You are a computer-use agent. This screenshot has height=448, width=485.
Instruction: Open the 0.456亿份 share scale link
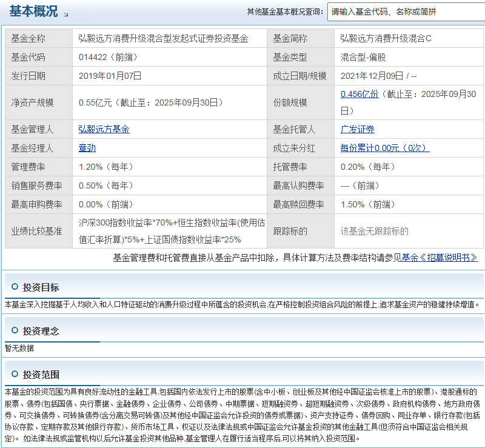click(x=360, y=94)
